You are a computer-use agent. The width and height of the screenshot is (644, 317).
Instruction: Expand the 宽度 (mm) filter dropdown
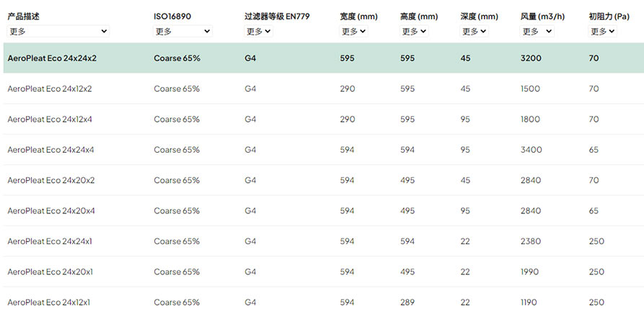pyautogui.click(x=353, y=31)
